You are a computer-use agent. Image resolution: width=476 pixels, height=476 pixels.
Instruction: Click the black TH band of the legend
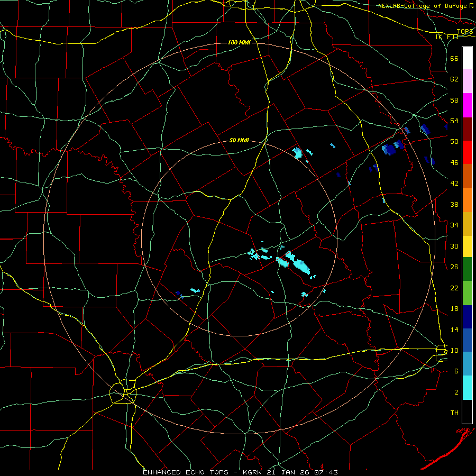(x=467, y=411)
